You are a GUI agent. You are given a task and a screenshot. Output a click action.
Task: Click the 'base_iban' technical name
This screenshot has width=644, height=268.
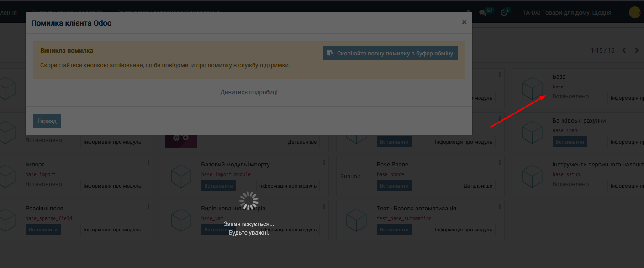click(x=565, y=131)
